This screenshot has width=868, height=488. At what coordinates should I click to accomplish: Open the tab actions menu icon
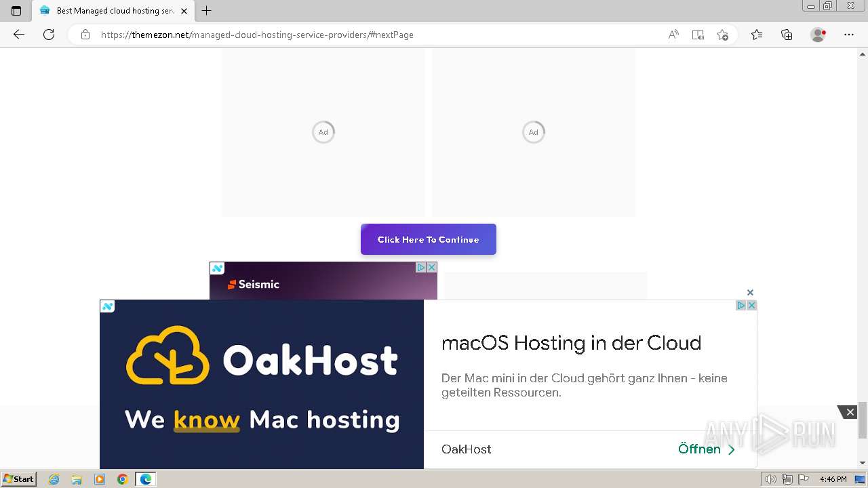(16, 11)
